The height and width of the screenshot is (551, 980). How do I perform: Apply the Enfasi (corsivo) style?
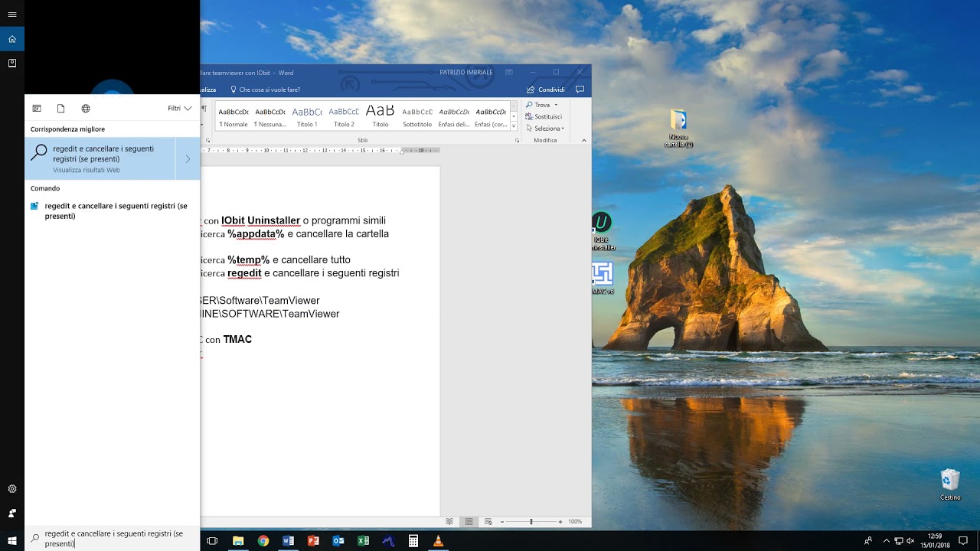[491, 116]
